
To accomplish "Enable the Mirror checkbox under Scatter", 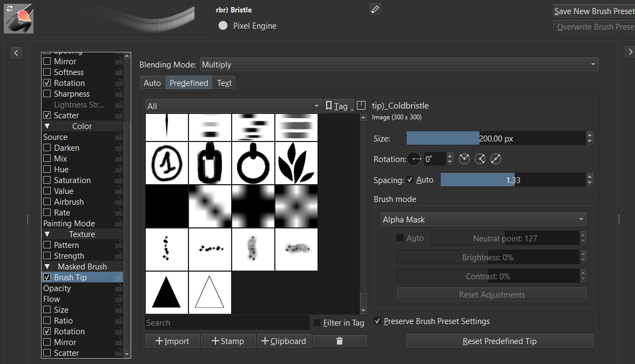I will pos(47,342).
